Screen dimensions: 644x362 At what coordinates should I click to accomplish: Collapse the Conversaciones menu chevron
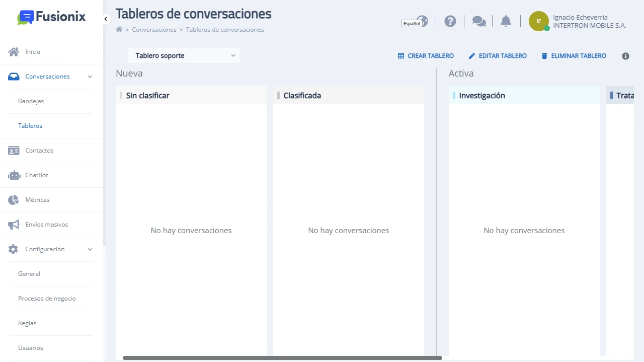click(x=90, y=77)
